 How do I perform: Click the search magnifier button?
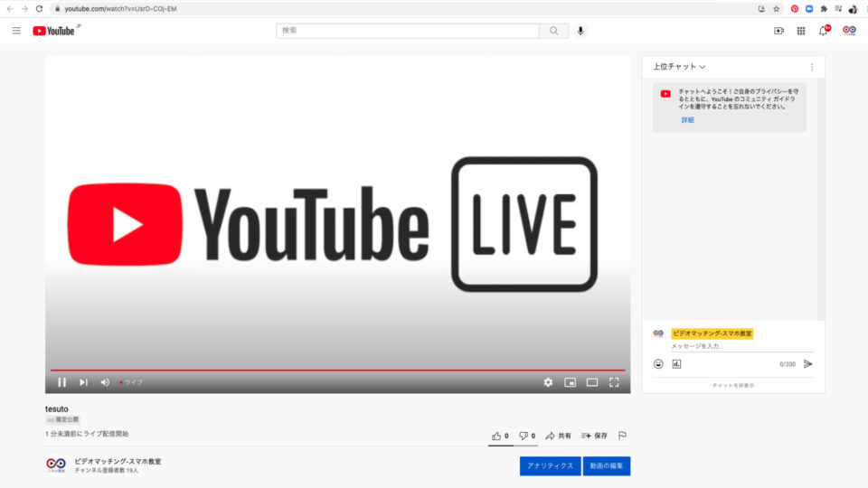553,31
